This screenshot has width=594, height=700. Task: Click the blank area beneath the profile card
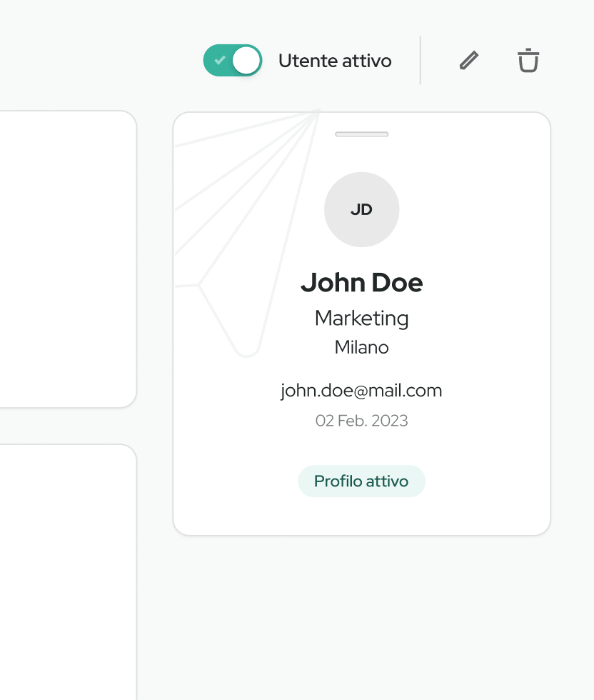click(361, 614)
